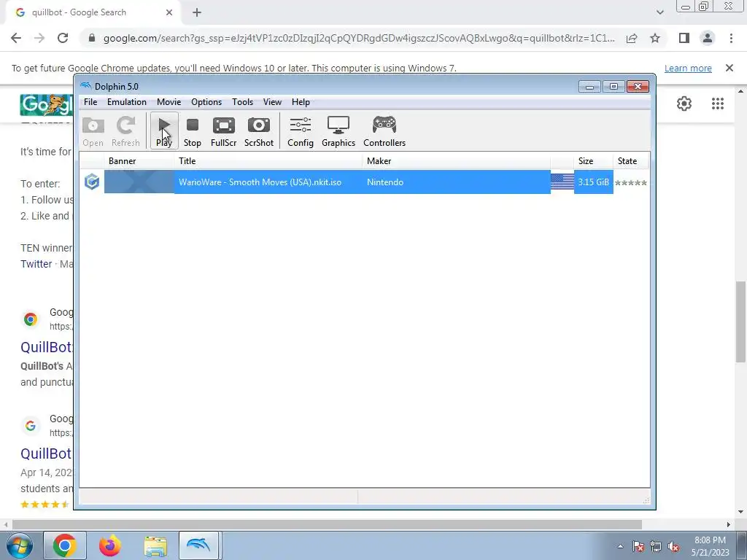The width and height of the screenshot is (747, 560).
Task: Click Chrome page horizontal scrollbar
Action: 327,524
